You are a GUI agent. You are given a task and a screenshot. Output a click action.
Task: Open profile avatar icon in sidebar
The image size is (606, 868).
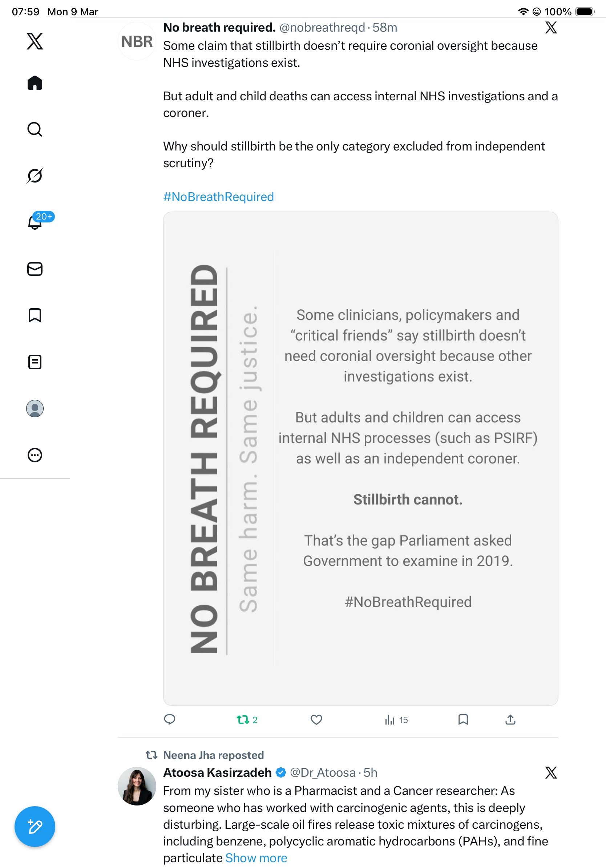pos(35,409)
